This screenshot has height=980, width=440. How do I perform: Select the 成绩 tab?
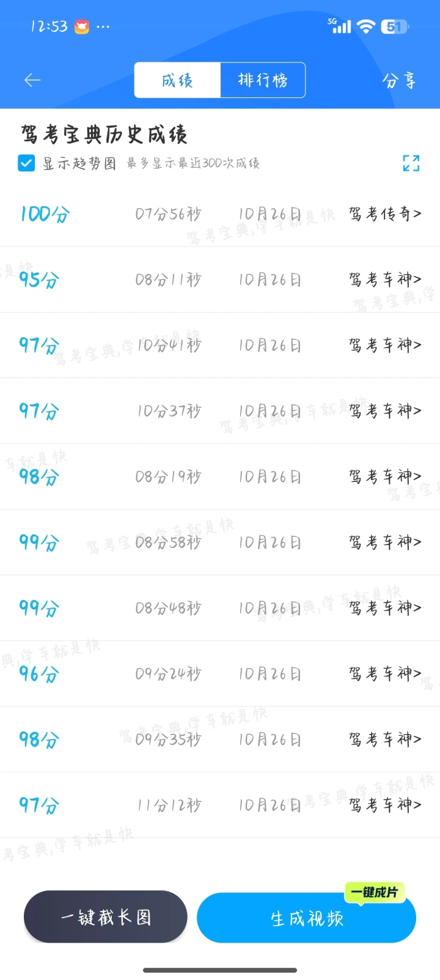tap(177, 80)
